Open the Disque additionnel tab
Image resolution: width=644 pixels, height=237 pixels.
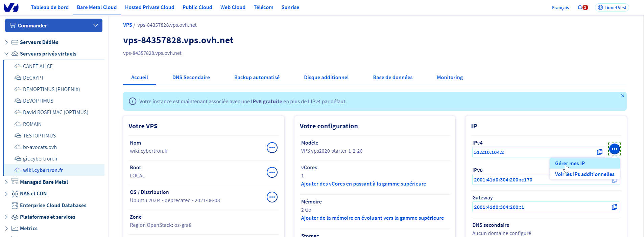326,78
